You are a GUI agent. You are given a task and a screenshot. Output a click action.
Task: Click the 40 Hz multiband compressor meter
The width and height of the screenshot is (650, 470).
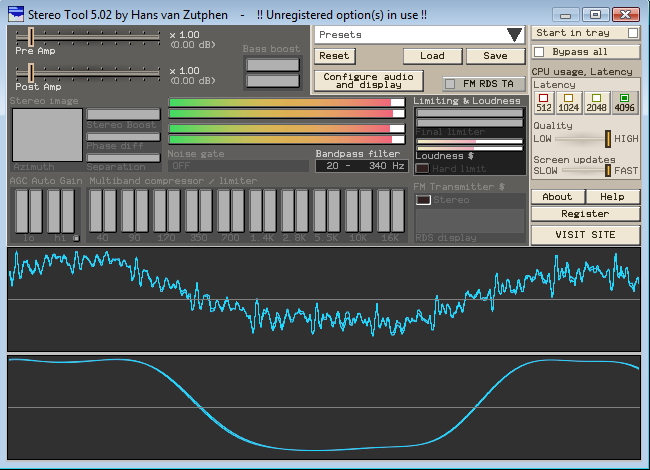[103, 211]
